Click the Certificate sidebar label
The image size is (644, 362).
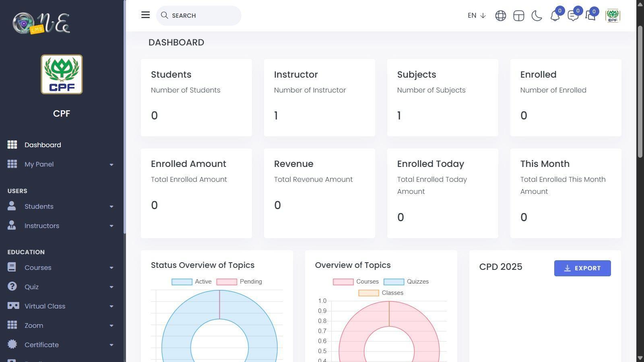[41, 345]
